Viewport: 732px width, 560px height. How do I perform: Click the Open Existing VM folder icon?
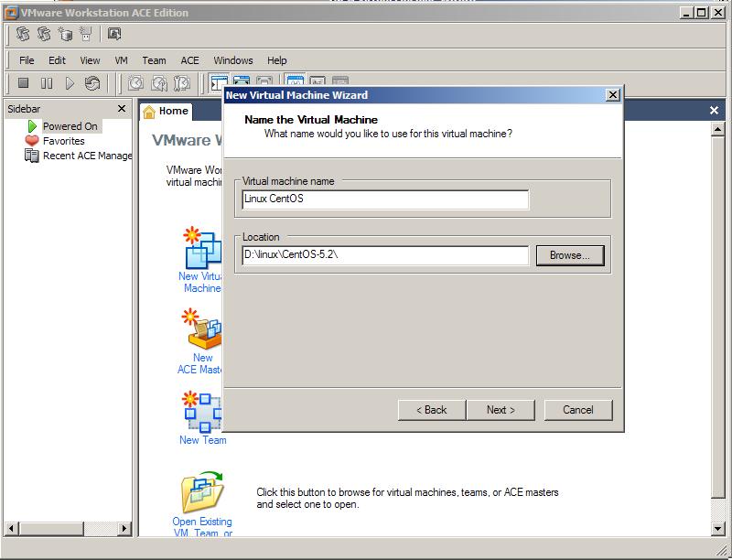[x=202, y=492]
